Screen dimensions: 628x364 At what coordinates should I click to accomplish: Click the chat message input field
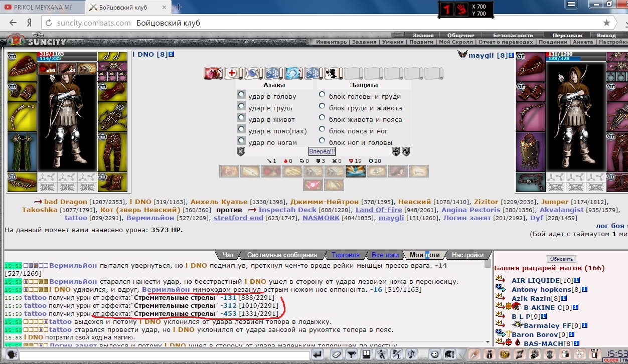[164, 355]
